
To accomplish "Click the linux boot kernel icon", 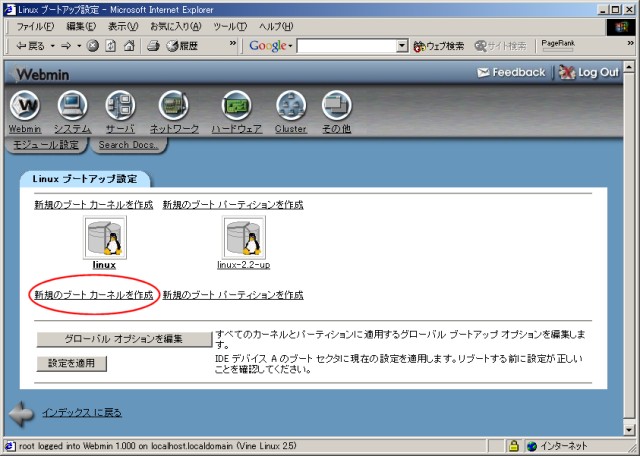I will click(105, 238).
